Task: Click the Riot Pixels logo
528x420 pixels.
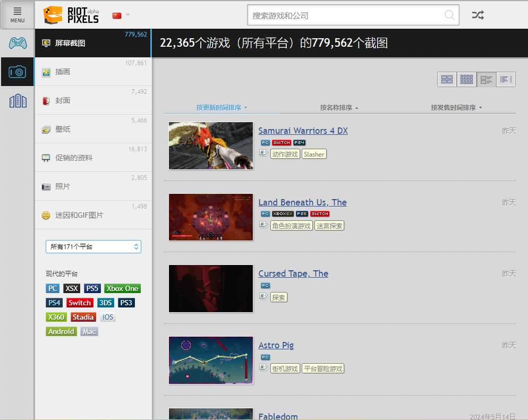Action: (71, 15)
